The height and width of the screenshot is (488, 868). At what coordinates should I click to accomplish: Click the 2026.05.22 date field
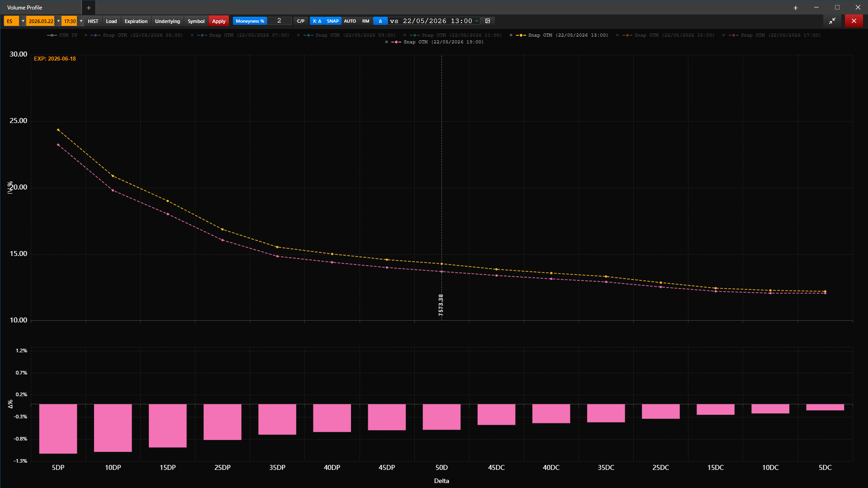(41, 21)
